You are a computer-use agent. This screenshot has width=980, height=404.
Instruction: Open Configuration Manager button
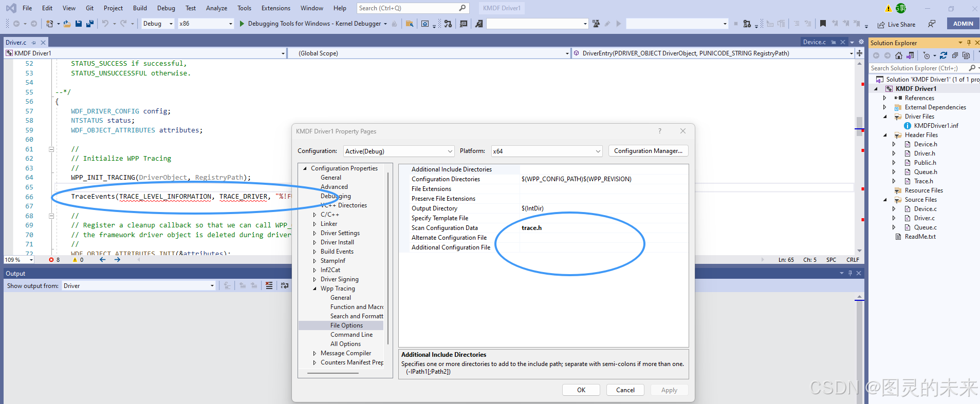coord(649,151)
